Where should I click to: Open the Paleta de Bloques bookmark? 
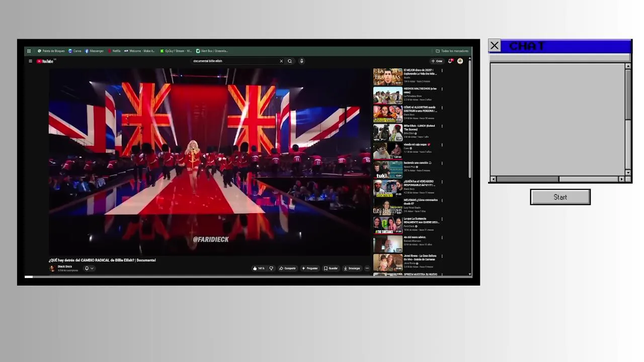[51, 51]
